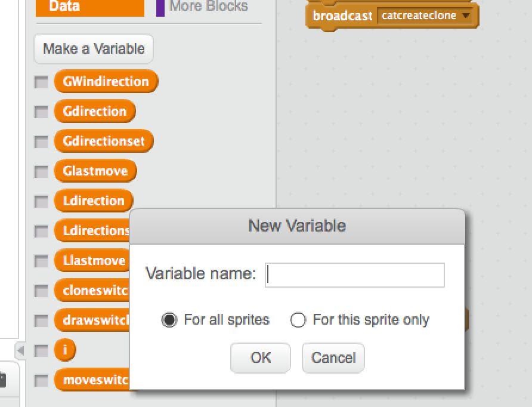Click the GWindirection variable block
The height and width of the screenshot is (407, 532).
pyautogui.click(x=106, y=82)
